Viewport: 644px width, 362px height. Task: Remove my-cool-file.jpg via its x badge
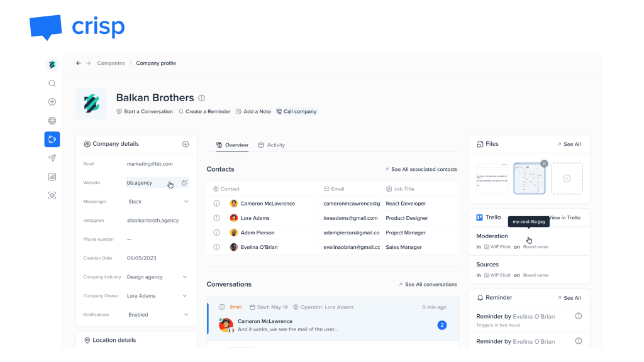point(544,163)
